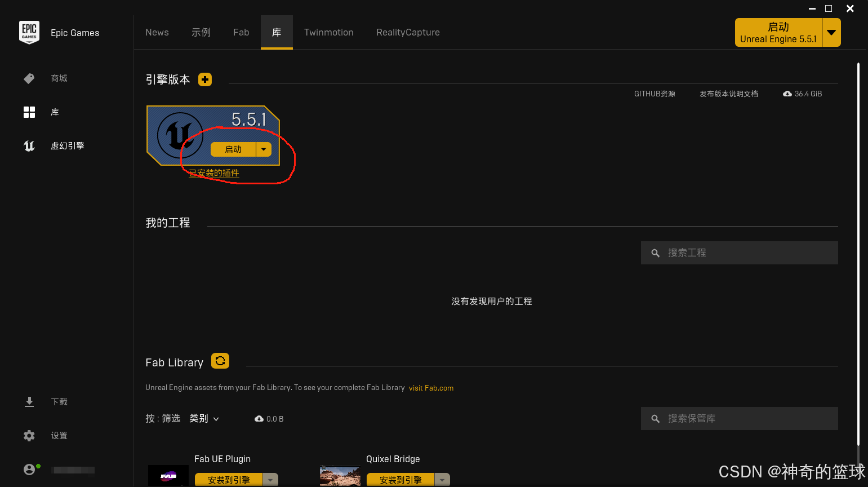The width and height of the screenshot is (868, 487).
Task: Switch to the RealityCapture tab
Action: (x=408, y=32)
